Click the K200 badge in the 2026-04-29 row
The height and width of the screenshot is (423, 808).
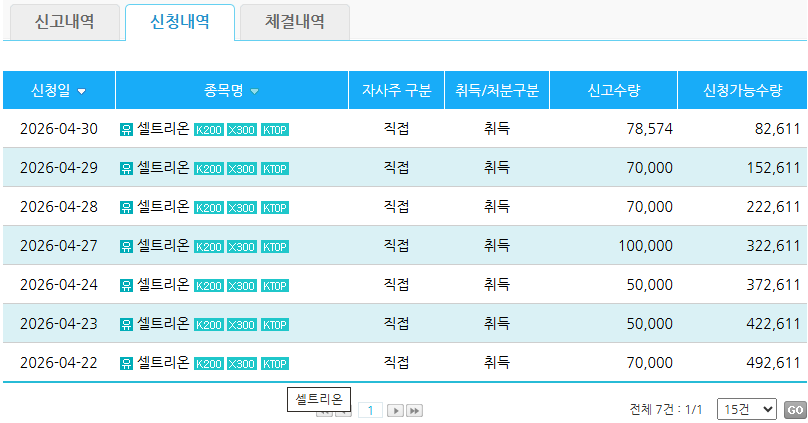[209, 168]
